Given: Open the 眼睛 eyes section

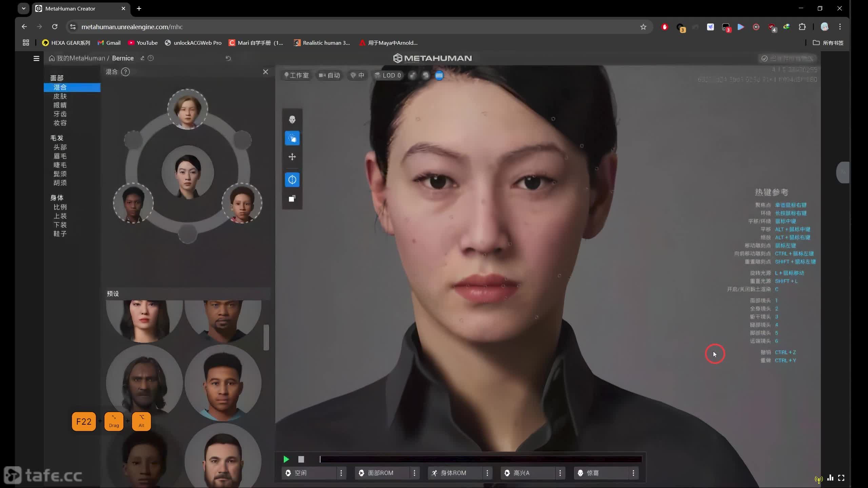Looking at the screenshot, I should pos(60,105).
